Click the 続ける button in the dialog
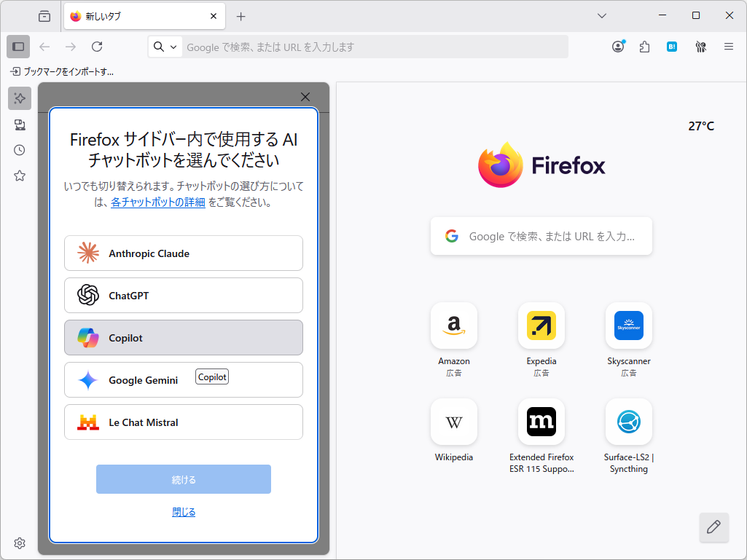 183,479
